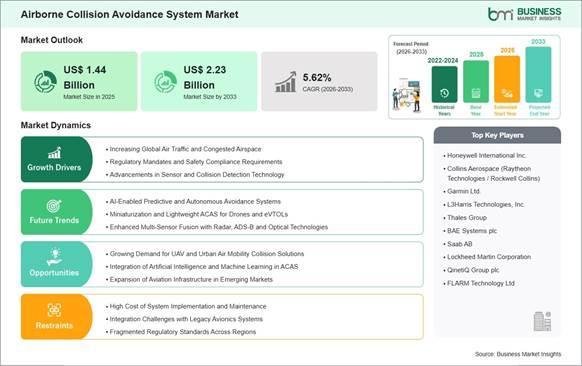Click the dark green 2022-2024 bar
Viewport: 582px width, 366px height.
pos(444,84)
